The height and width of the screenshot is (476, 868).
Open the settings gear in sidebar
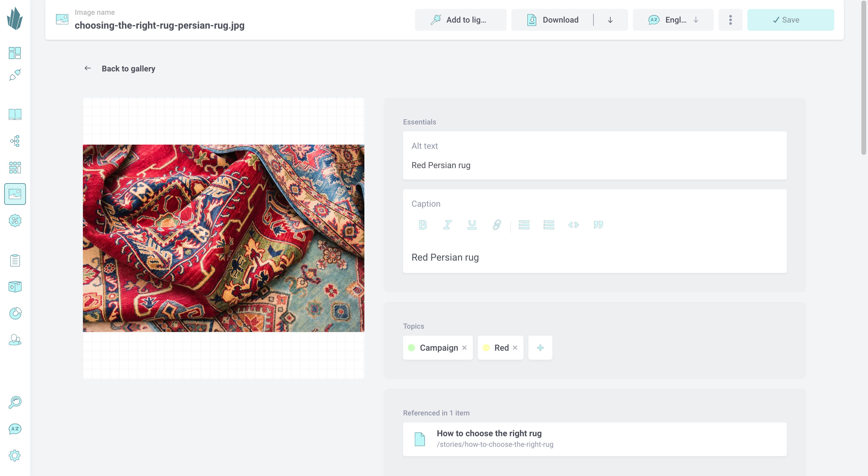pos(15,456)
